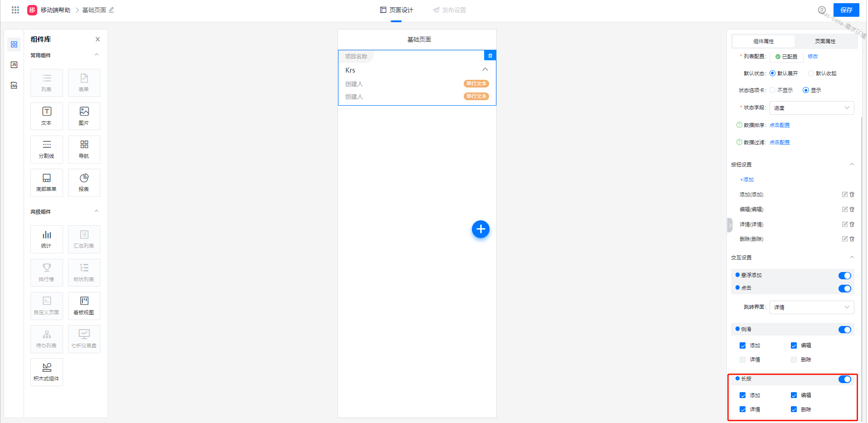Pick the 列表 list component
This screenshot has width=868, height=423.
pos(47,83)
